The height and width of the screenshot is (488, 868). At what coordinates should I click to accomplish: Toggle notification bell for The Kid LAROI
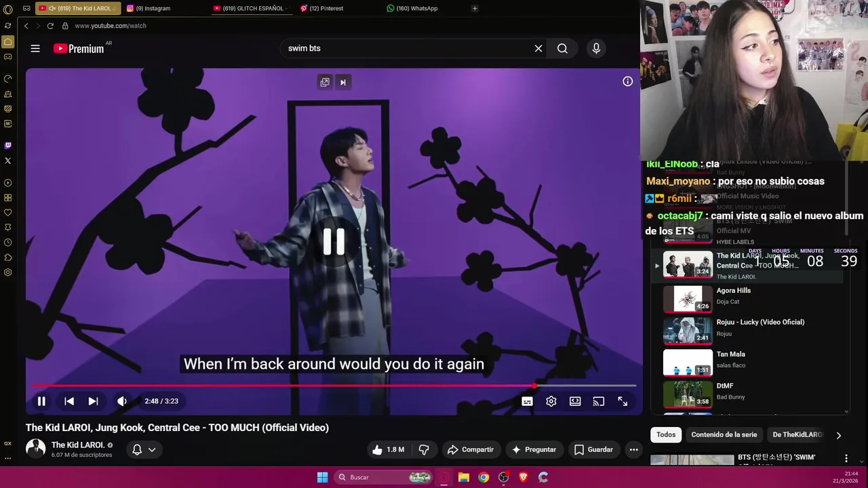(137, 449)
